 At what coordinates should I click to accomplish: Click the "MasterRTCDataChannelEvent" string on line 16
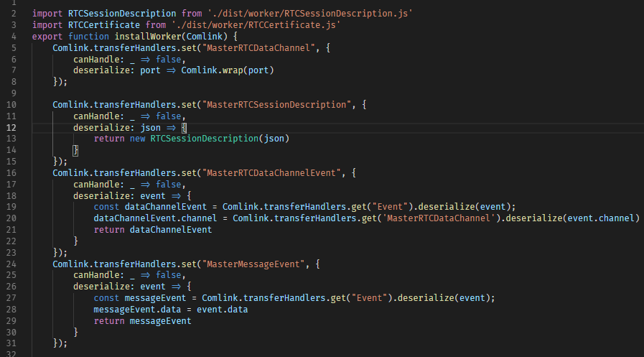[x=271, y=173]
